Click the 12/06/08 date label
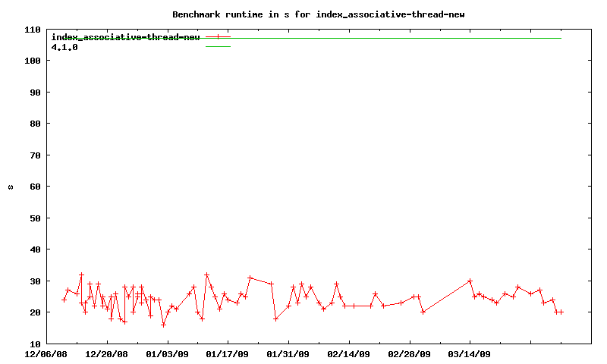The height and width of the screenshot is (364, 607). [x=46, y=353]
